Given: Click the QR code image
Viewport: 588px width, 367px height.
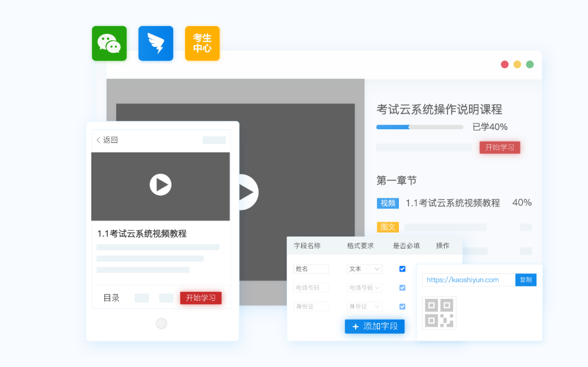Looking at the screenshot, I should click(x=439, y=312).
